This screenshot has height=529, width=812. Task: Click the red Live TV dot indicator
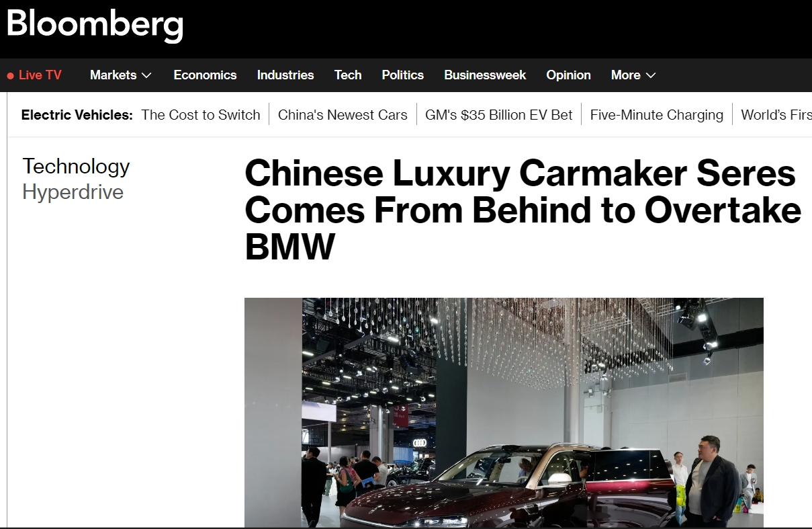(10, 76)
